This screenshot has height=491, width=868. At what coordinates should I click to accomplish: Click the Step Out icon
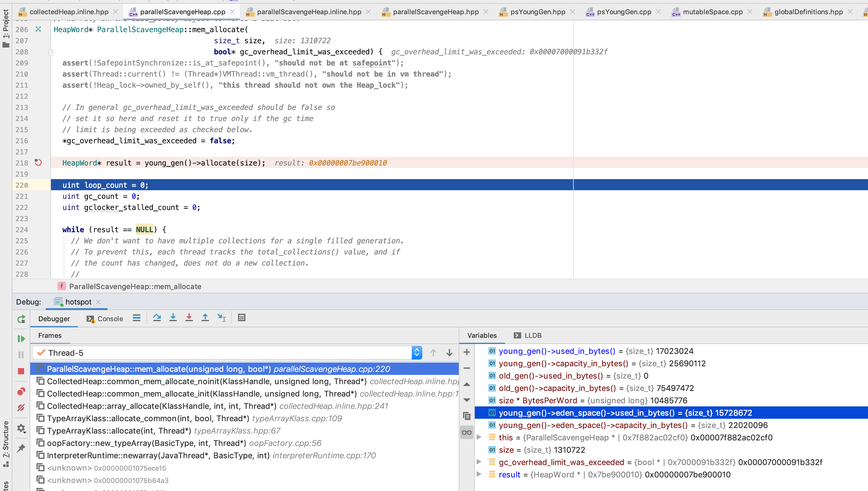tap(205, 318)
